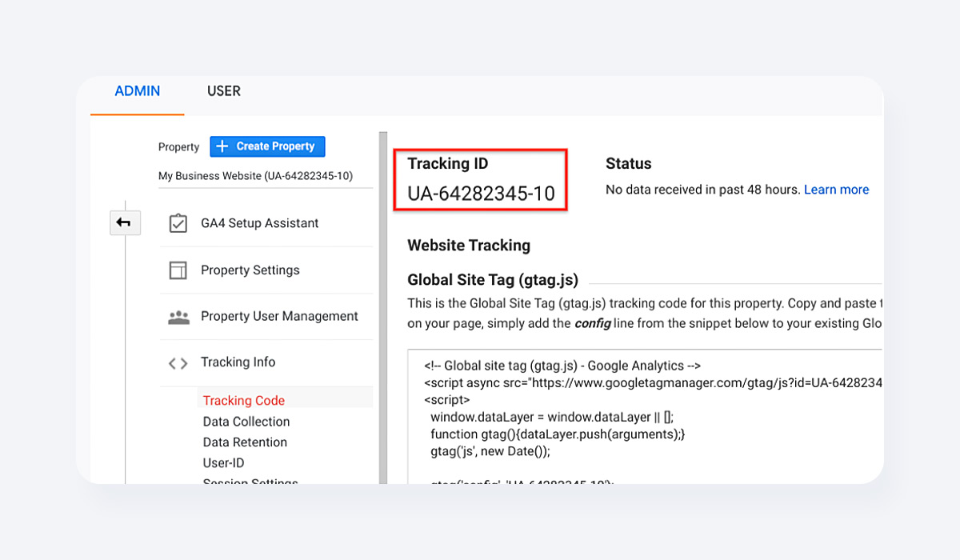
Task: Click the window.dataLayer code line
Action: (552, 417)
